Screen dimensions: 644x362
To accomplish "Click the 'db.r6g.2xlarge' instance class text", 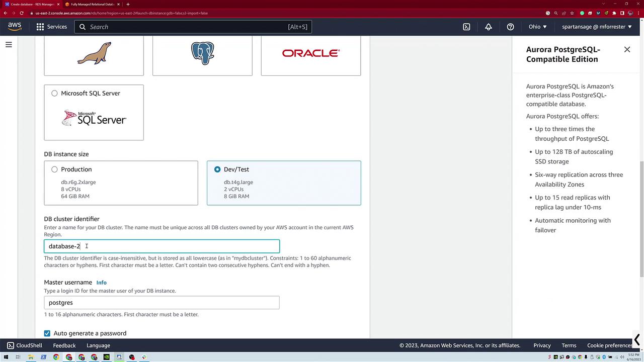I will coord(78,182).
